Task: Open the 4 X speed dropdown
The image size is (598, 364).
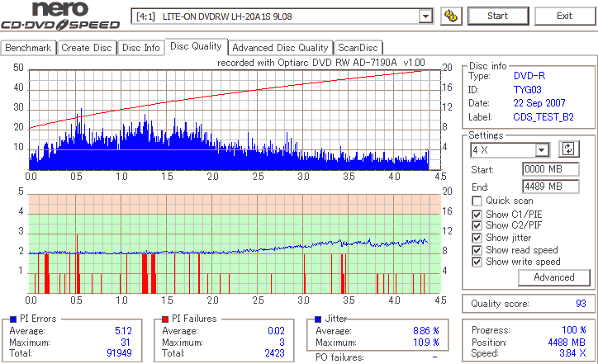Action: pos(541,150)
